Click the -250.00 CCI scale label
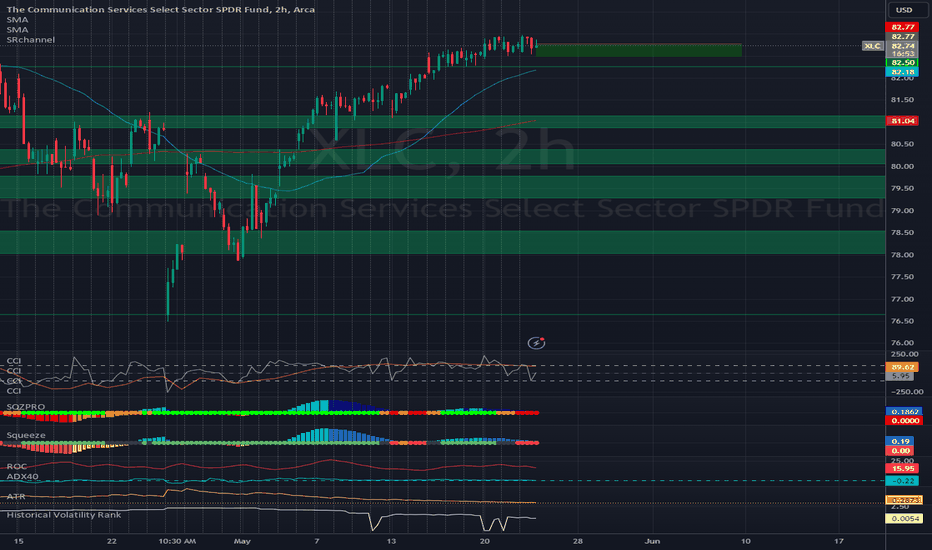 (x=906, y=392)
